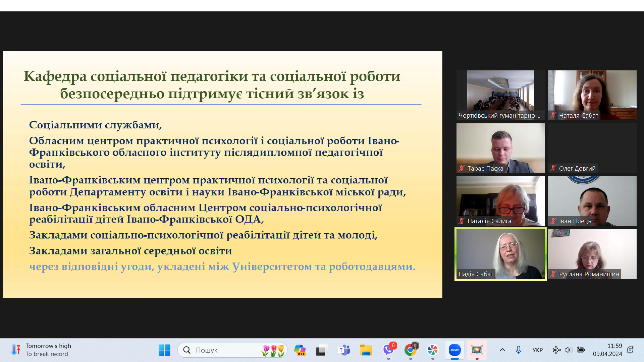Image resolution: width=644 pixels, height=362 pixels.
Task: Click the Task View icon
Action: pos(322,350)
